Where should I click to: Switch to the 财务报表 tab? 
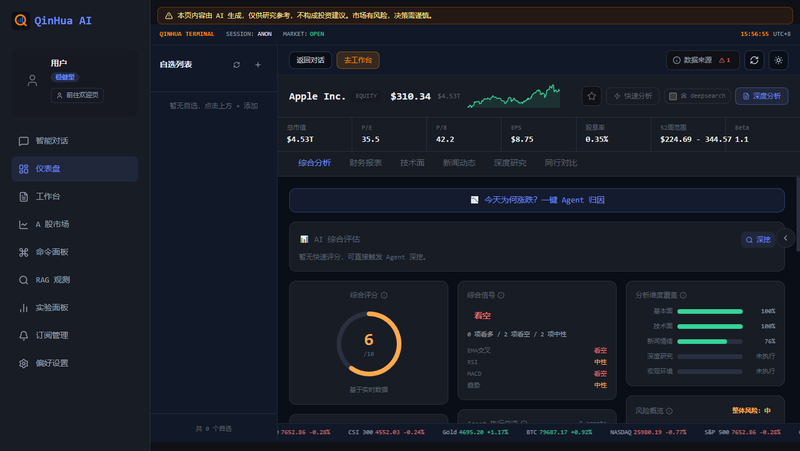click(365, 163)
